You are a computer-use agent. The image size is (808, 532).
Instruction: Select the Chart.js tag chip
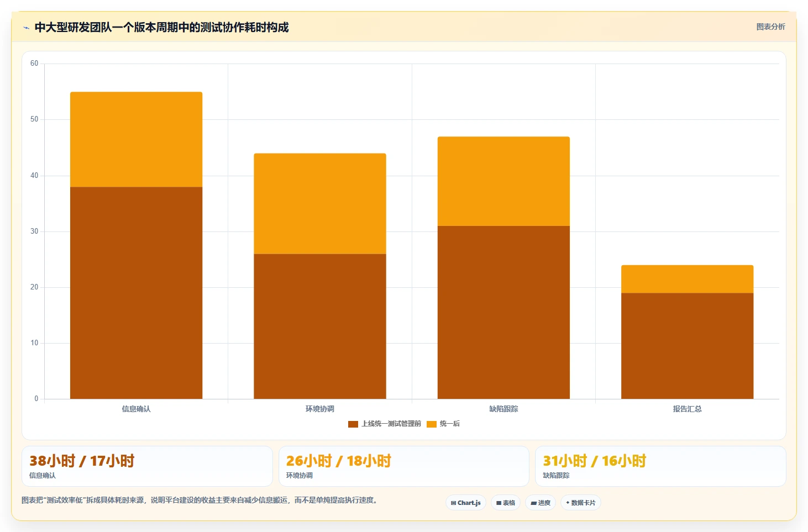tap(466, 503)
